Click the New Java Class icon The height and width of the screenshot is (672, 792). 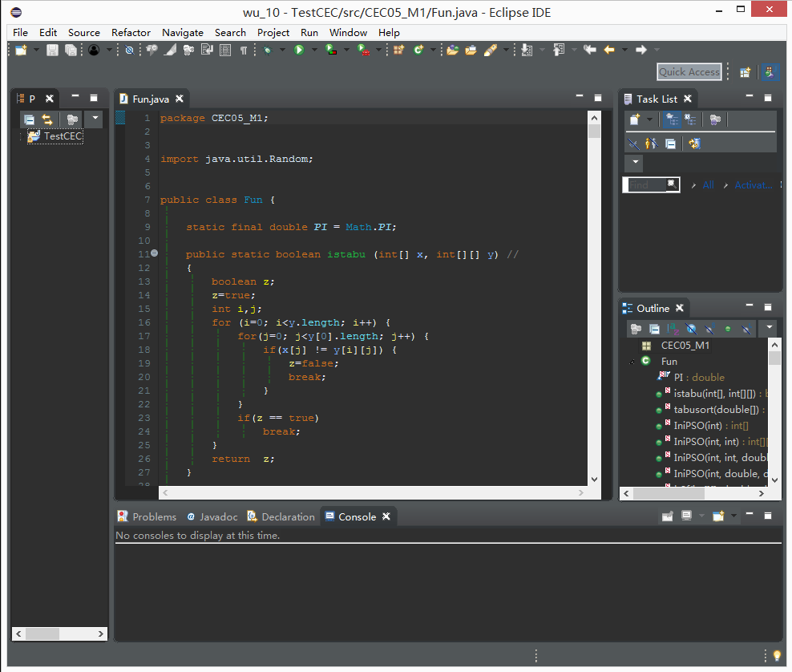(418, 50)
